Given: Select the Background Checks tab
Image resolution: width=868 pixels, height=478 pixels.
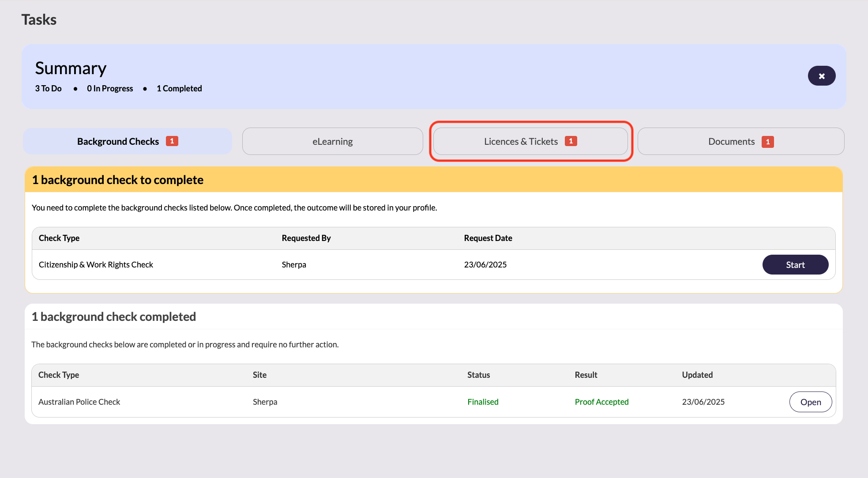Looking at the screenshot, I should coord(118,142).
